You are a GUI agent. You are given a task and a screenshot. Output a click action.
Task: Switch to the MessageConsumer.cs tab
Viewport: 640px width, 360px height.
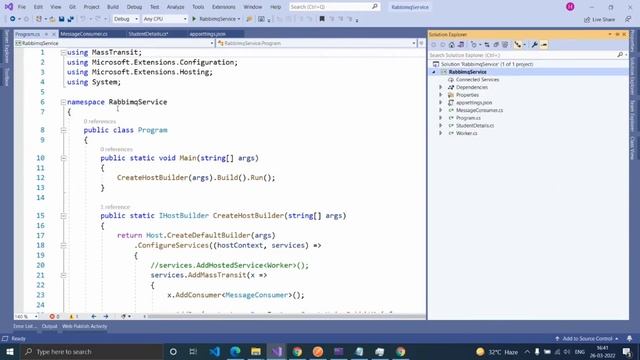(84, 34)
